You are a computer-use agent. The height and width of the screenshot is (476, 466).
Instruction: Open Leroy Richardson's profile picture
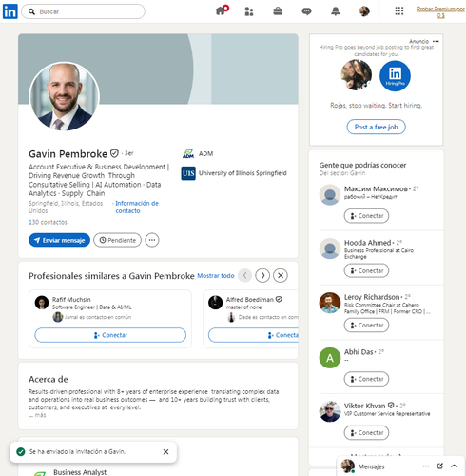pos(330,303)
